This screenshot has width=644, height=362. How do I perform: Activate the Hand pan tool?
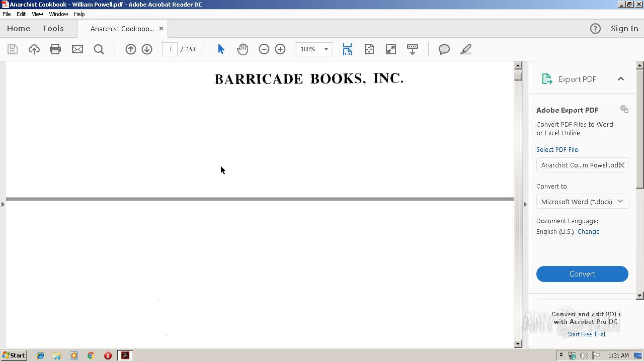(x=243, y=49)
